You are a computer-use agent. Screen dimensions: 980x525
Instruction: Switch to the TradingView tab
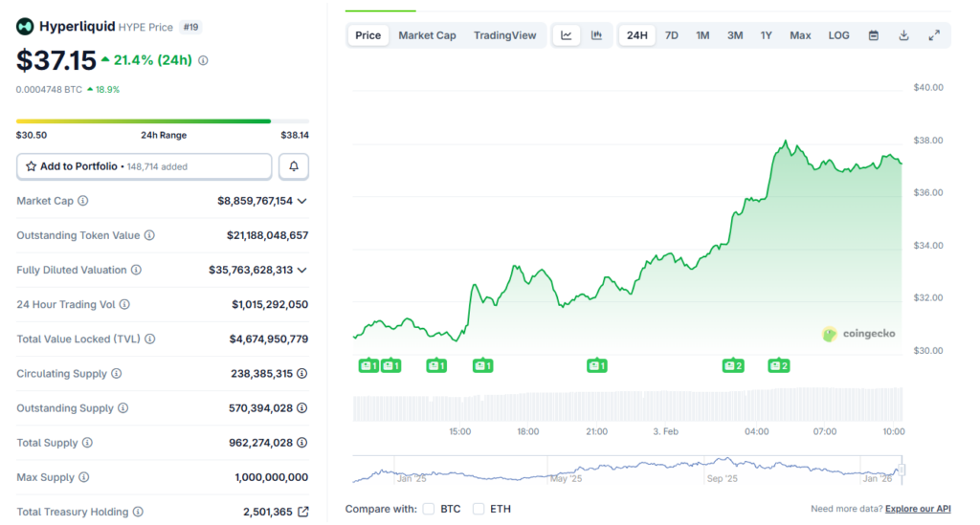pyautogui.click(x=505, y=35)
